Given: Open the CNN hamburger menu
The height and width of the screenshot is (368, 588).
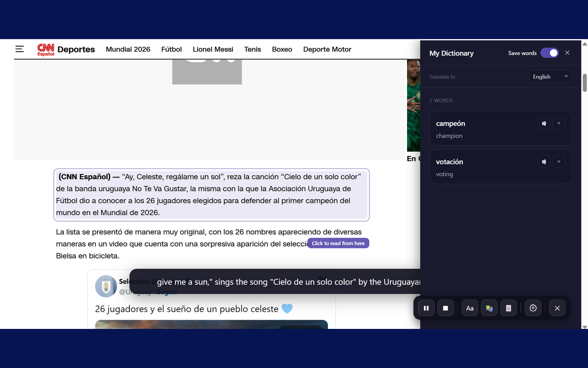Looking at the screenshot, I should (x=19, y=49).
